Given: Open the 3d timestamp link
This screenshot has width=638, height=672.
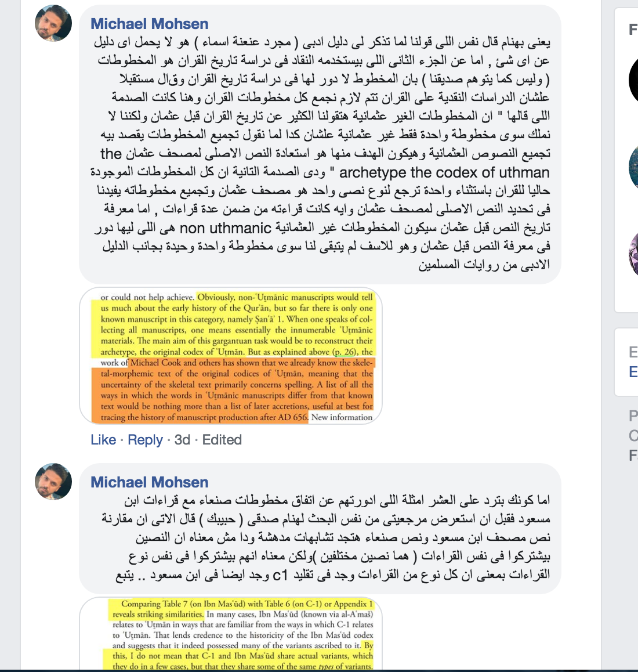Looking at the screenshot, I should click(182, 440).
